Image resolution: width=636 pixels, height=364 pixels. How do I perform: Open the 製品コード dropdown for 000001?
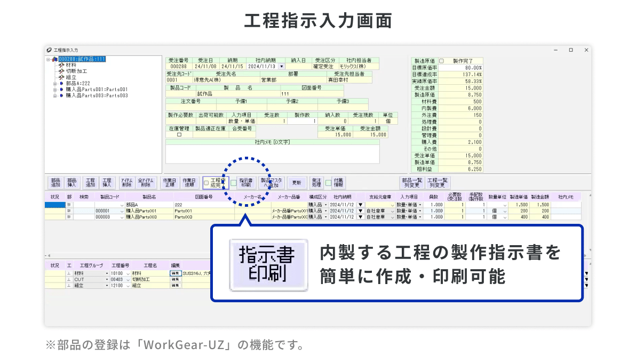tap(122, 212)
